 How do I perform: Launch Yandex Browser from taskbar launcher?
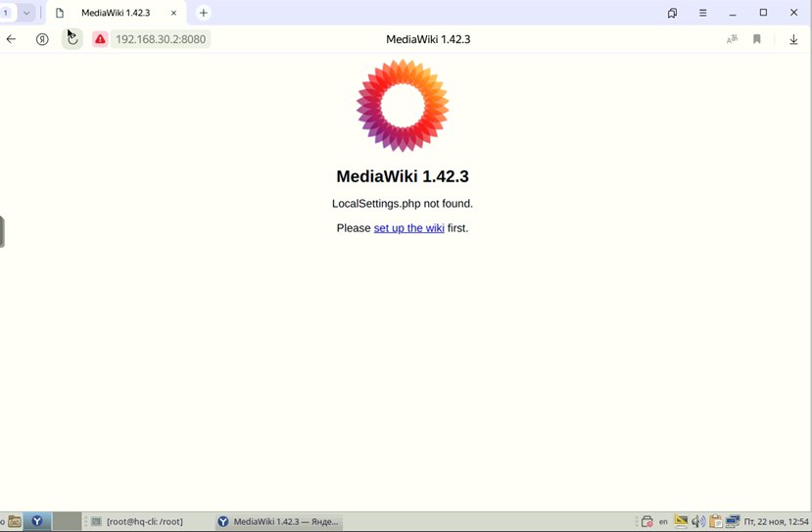(x=37, y=521)
